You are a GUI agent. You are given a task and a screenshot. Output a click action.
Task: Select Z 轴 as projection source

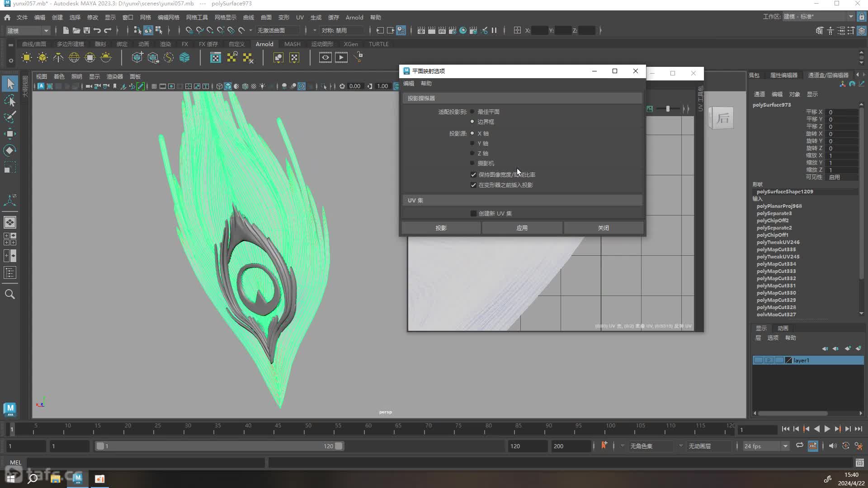472,153
